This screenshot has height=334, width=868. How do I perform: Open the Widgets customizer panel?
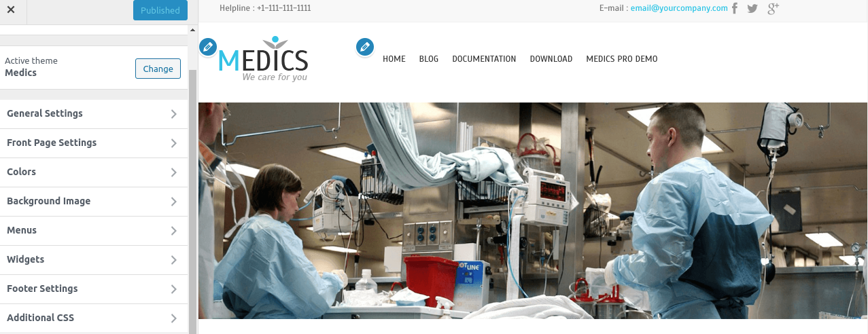pos(94,260)
